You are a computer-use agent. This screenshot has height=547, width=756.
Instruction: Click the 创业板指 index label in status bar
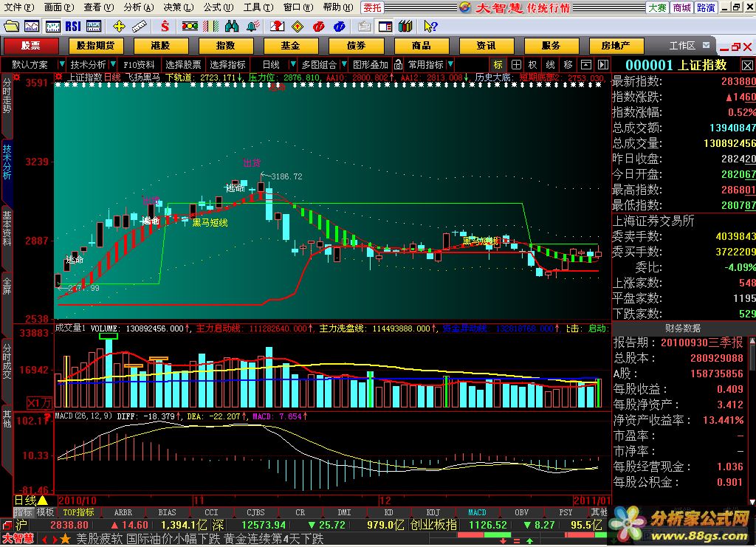pyautogui.click(x=433, y=525)
